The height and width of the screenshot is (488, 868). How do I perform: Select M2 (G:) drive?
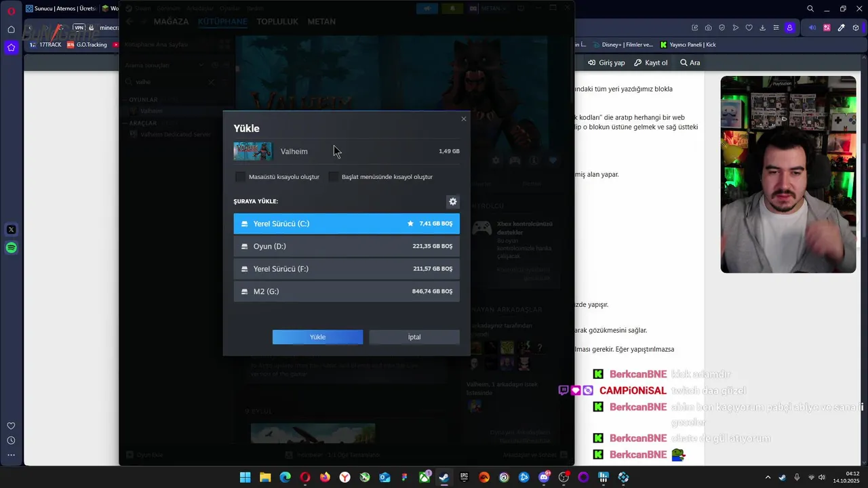tap(347, 291)
